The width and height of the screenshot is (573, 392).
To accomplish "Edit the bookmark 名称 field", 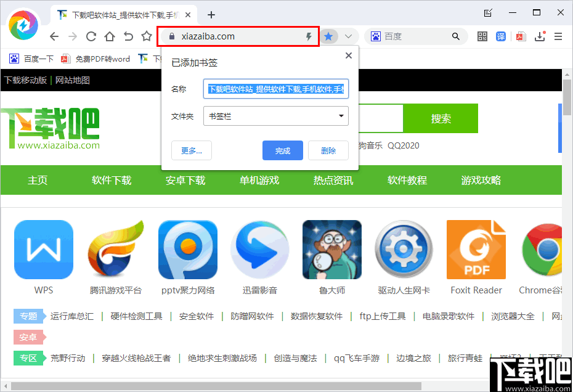I will [276, 89].
